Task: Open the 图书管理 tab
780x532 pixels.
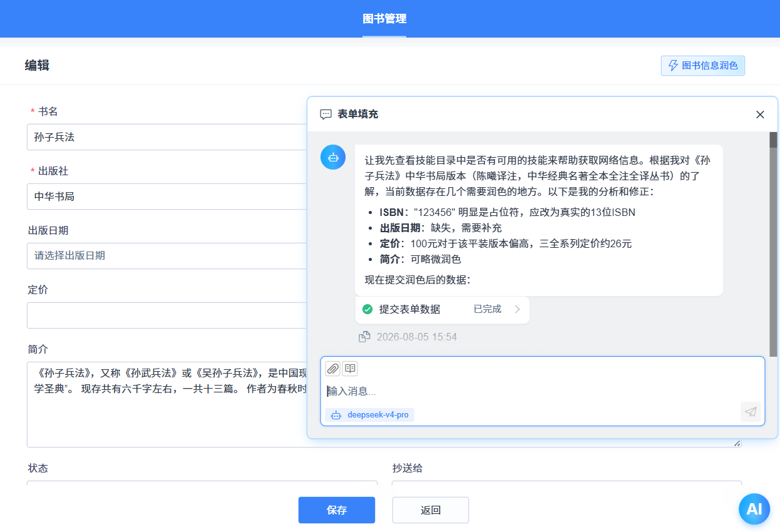Action: (x=384, y=19)
